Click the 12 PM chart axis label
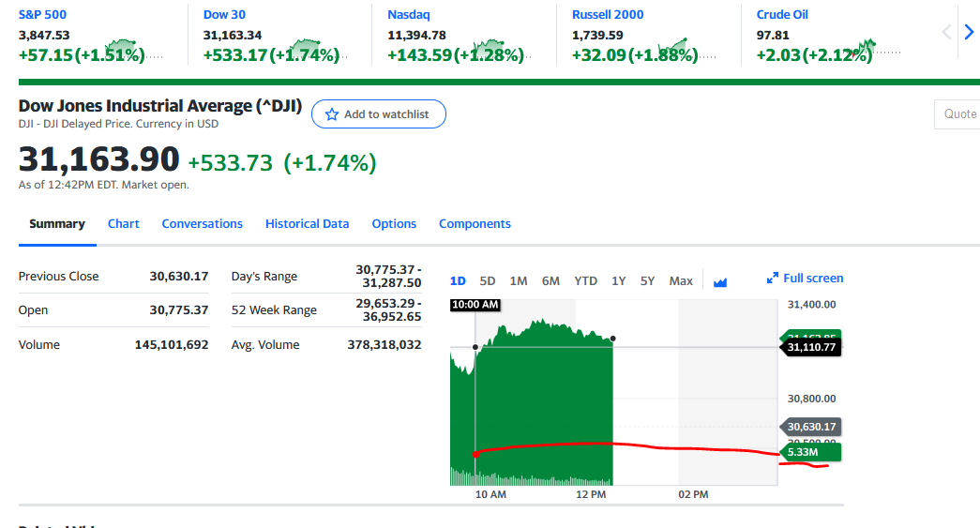 tap(591, 494)
